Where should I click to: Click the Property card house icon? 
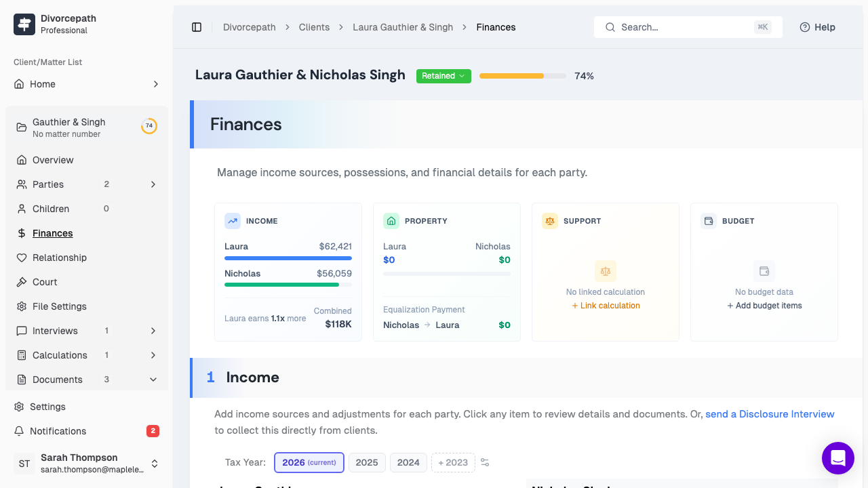pyautogui.click(x=391, y=221)
